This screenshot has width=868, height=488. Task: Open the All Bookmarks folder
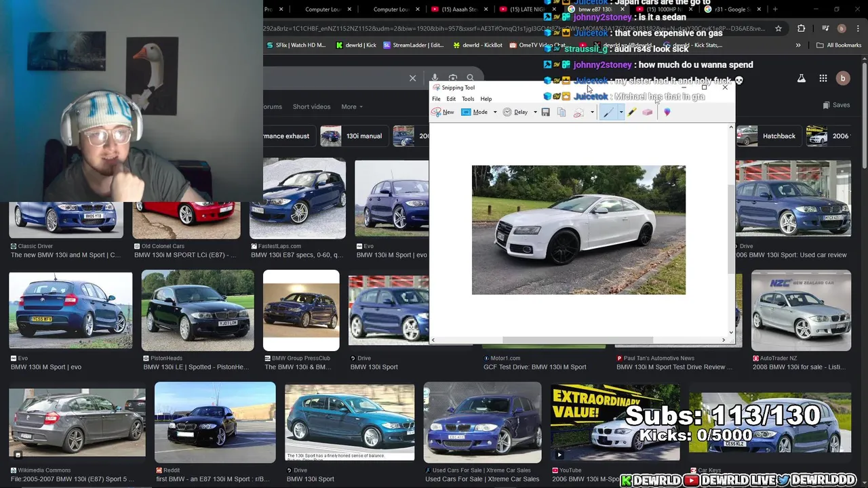[839, 45]
